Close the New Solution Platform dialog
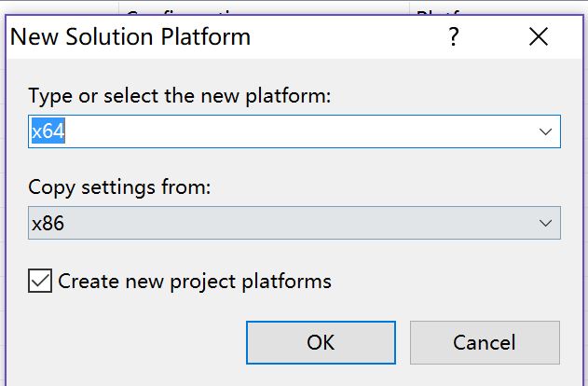588x386 pixels. coord(538,38)
